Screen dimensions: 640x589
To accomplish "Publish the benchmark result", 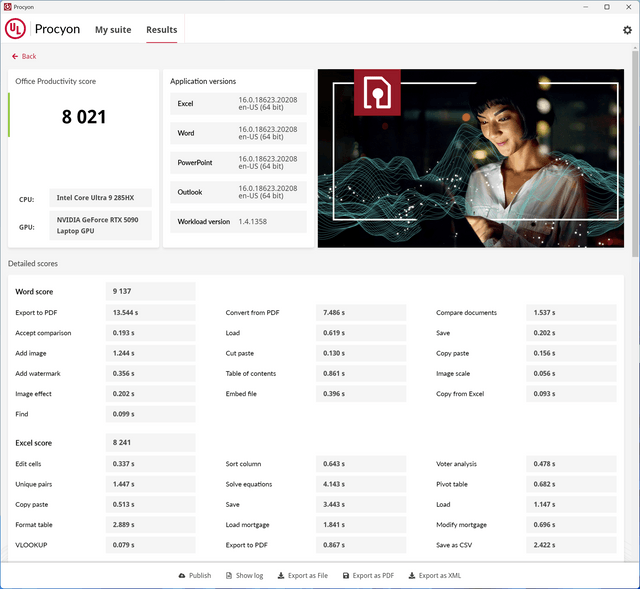I will [195, 576].
